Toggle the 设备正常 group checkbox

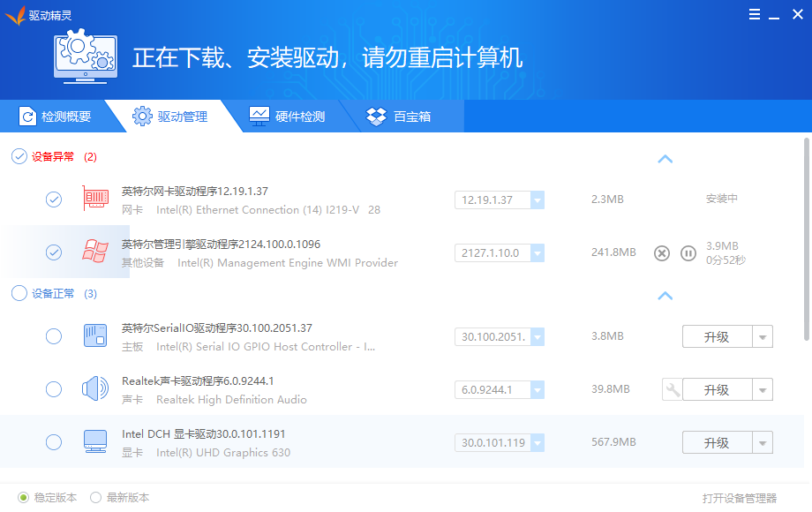(19, 293)
